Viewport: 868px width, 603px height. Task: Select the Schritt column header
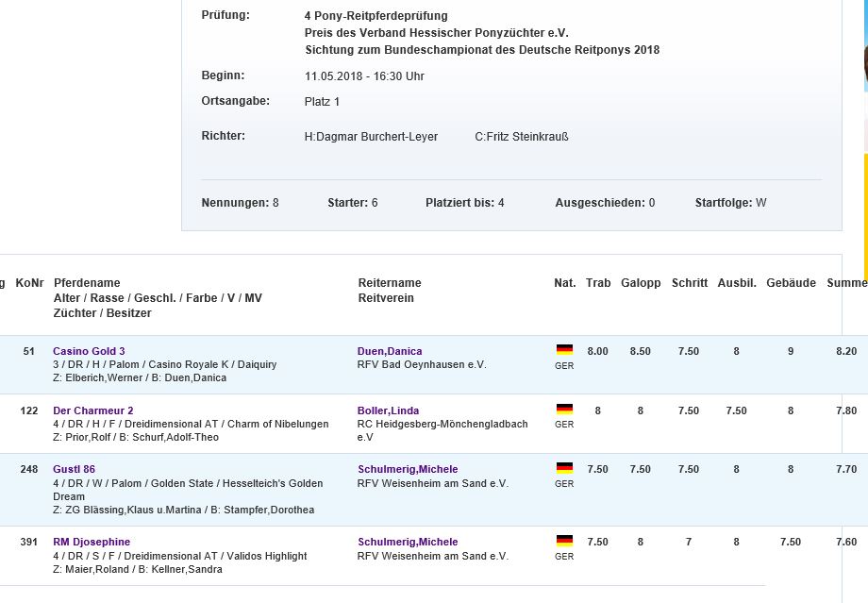(690, 283)
